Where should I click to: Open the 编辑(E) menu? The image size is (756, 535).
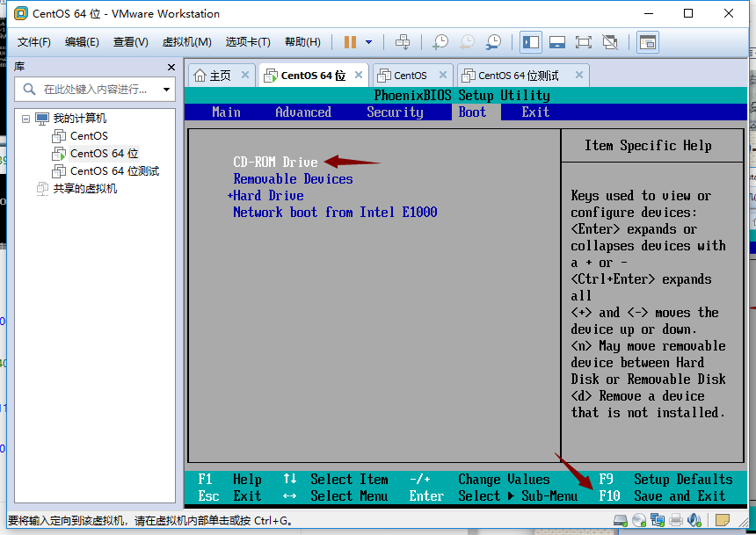(x=82, y=42)
